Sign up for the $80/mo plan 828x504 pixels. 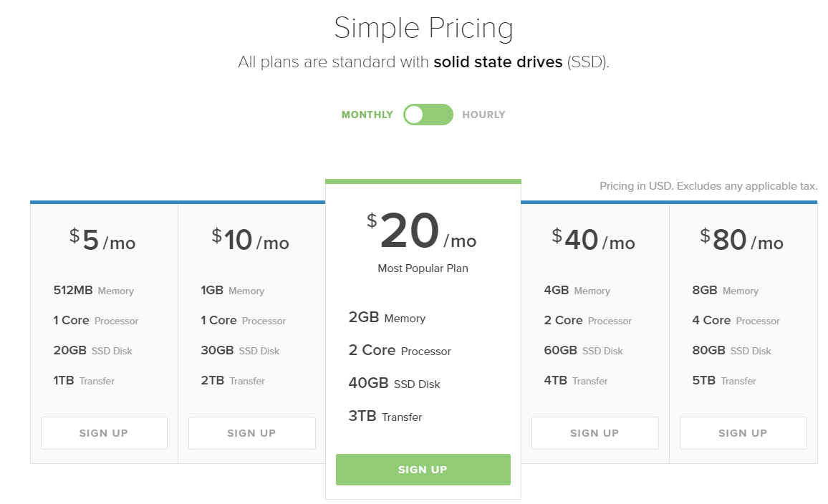tap(743, 433)
